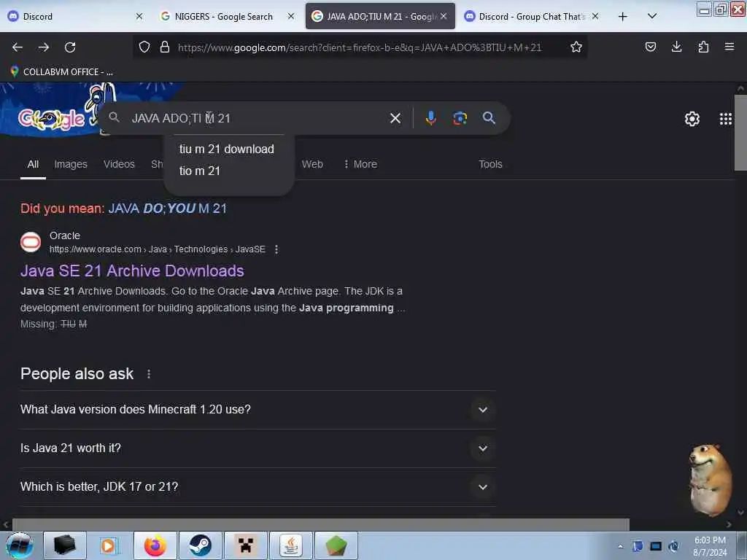Open the green block taskbar icon
This screenshot has height=560, width=747.
pyautogui.click(x=336, y=545)
